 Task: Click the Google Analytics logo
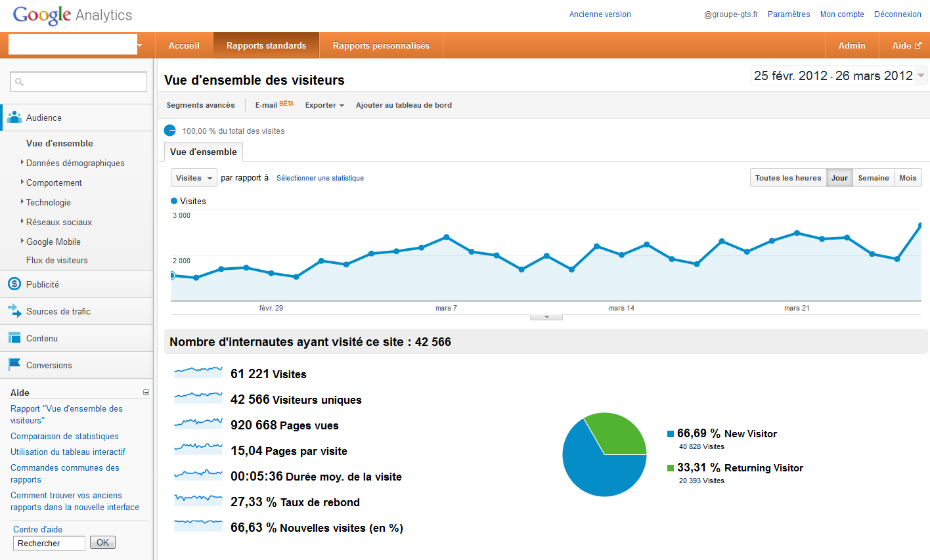72,15
